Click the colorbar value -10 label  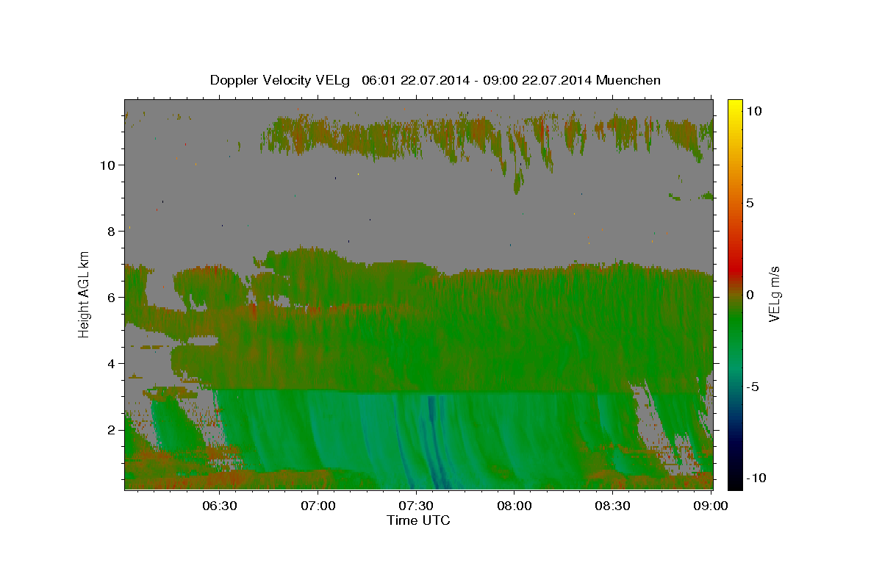758,478
